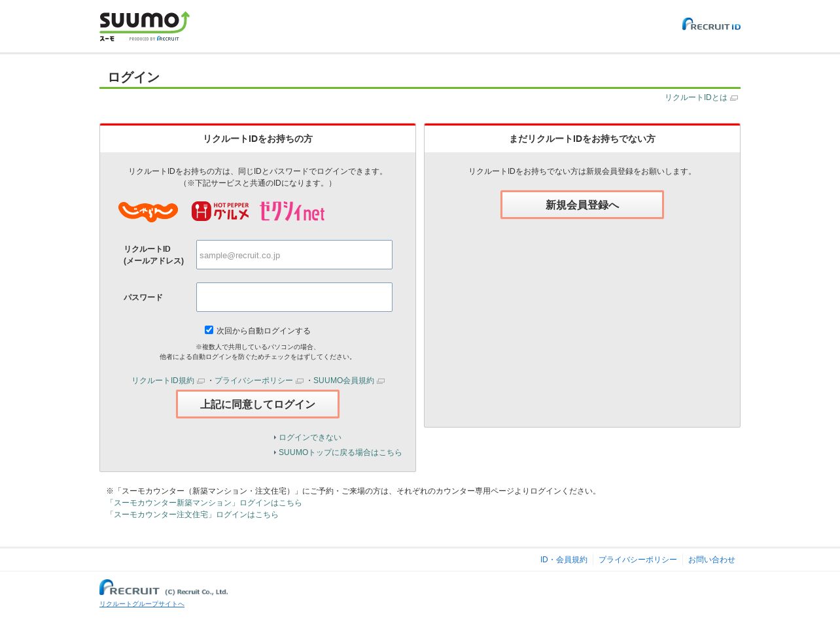Click the Recruit ID logo at top right
Viewport: 840px width, 627px height.
click(x=711, y=24)
